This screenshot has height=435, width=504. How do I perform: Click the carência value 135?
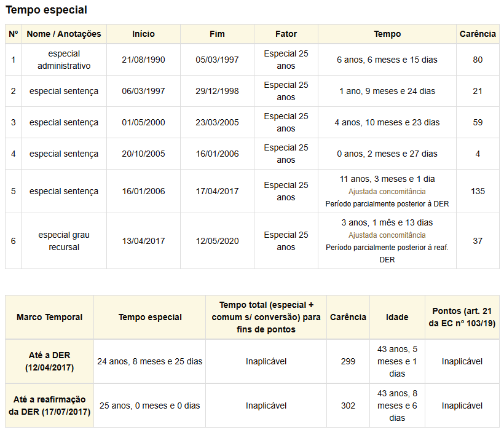pos(478,191)
